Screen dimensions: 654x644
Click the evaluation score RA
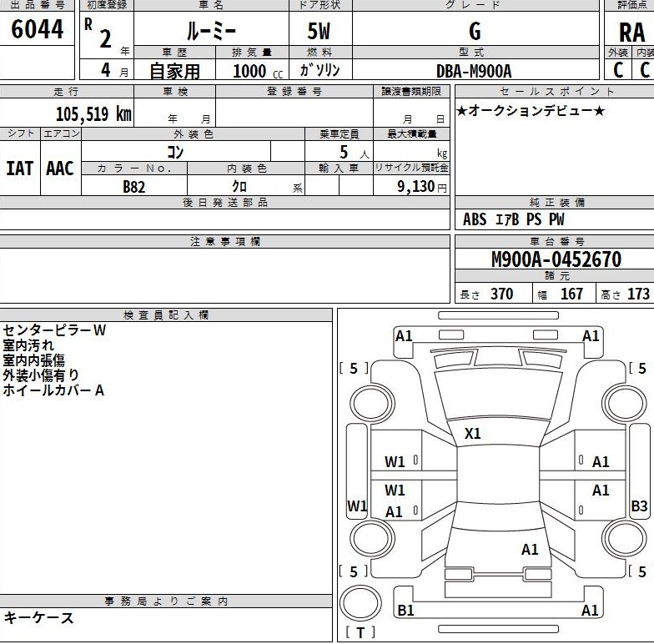coord(632,33)
